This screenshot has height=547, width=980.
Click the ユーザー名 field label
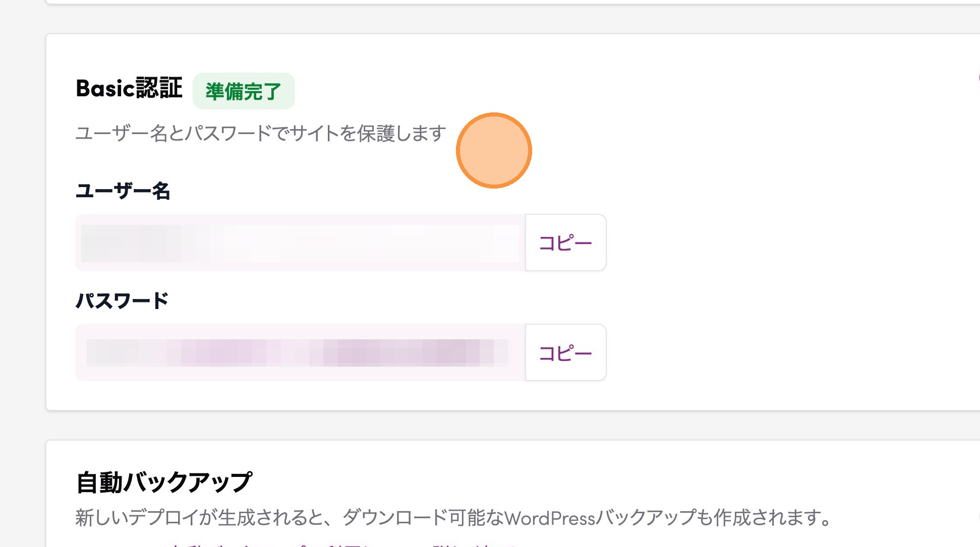click(x=123, y=191)
